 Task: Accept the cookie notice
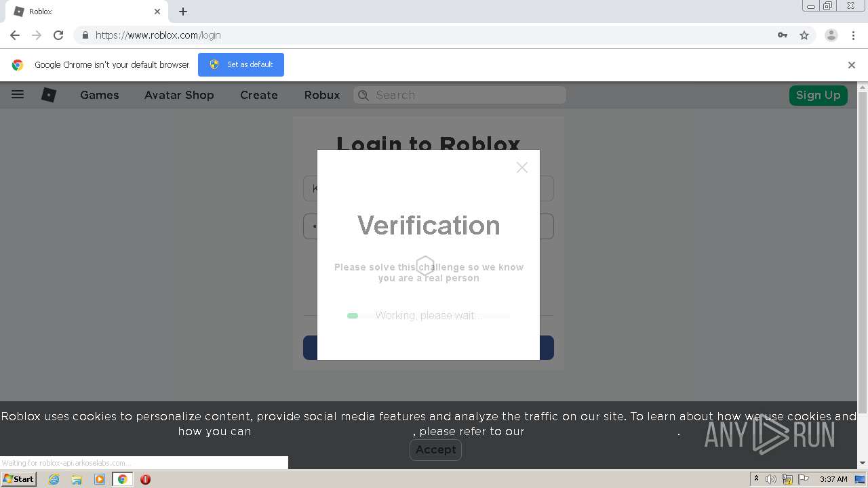tap(435, 449)
